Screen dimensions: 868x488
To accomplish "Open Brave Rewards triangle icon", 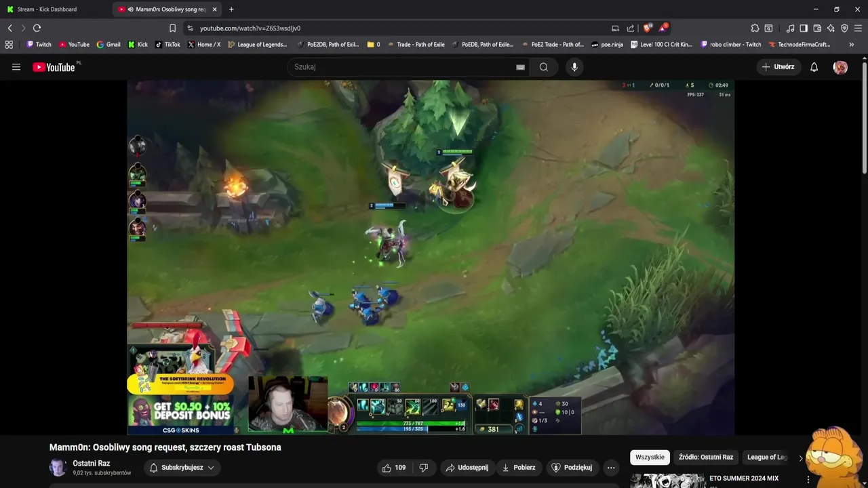I will click(663, 28).
